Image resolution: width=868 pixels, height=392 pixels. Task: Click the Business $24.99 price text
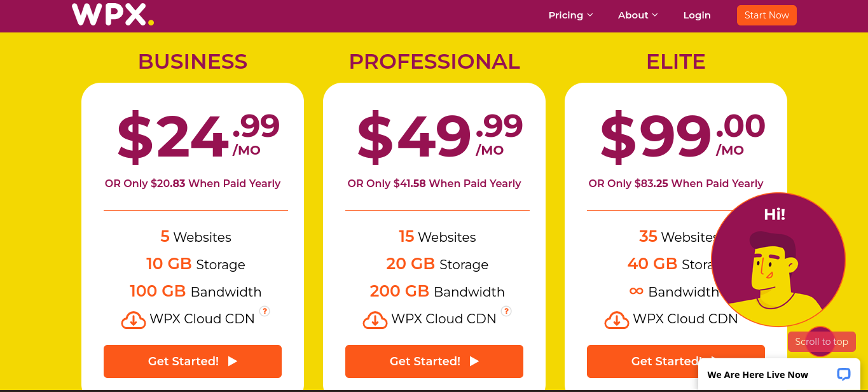pyautogui.click(x=198, y=136)
